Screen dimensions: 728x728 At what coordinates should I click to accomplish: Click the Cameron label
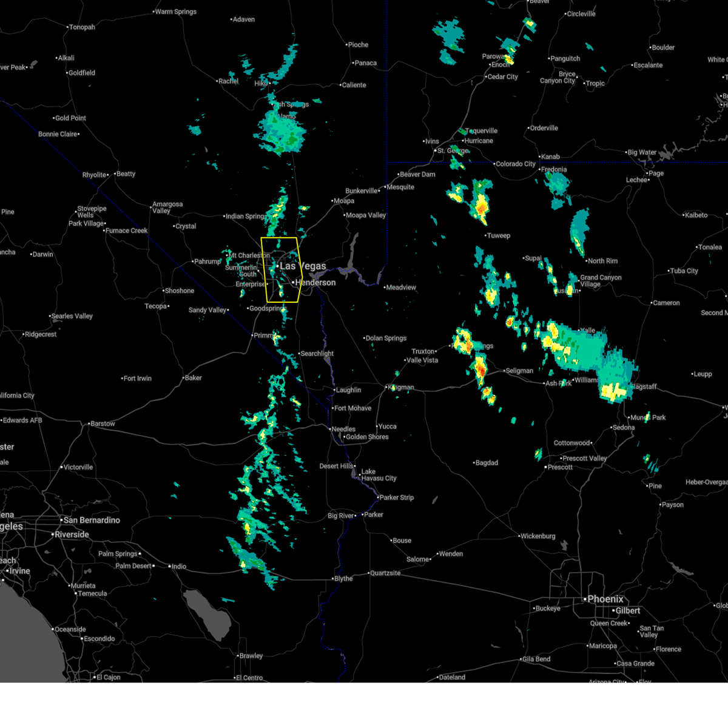pos(666,303)
